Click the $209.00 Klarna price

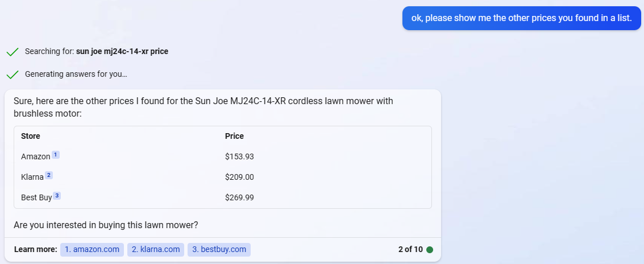239,177
